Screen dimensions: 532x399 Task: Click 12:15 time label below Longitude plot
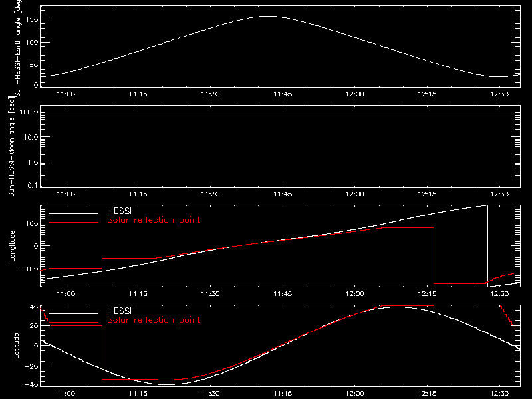click(427, 294)
